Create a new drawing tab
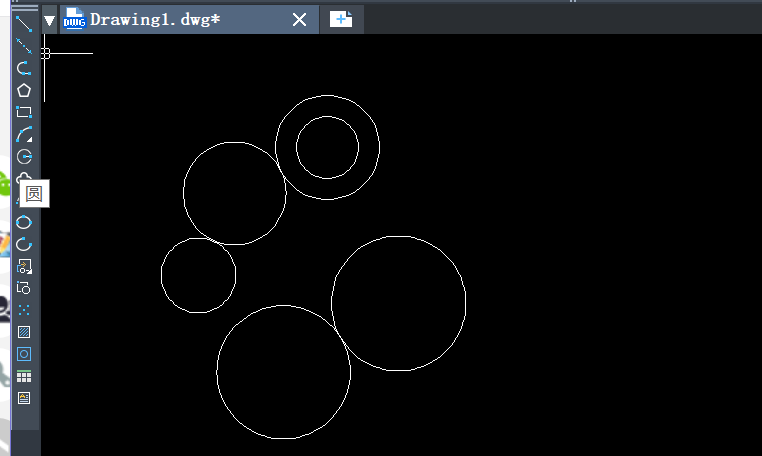This screenshot has width=762, height=456. pos(341,19)
